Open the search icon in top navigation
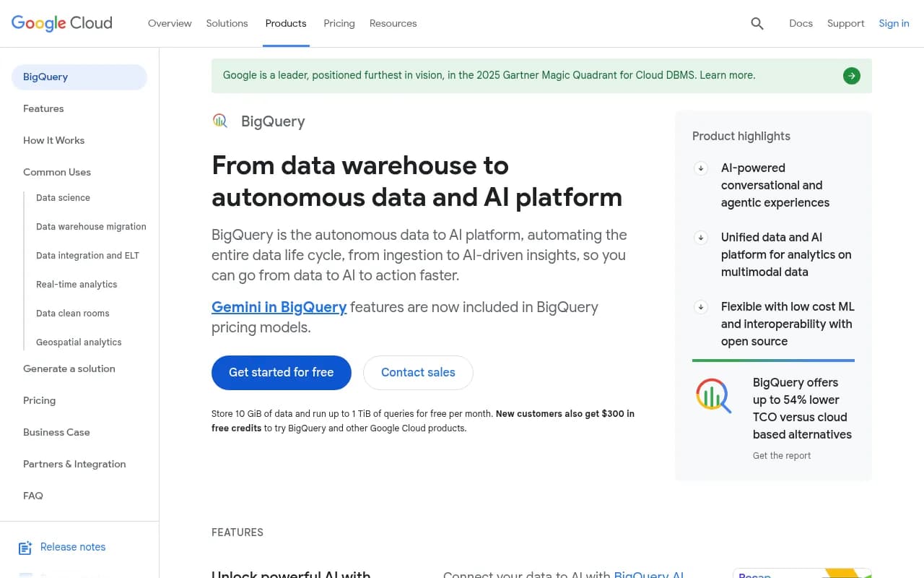 [757, 23]
